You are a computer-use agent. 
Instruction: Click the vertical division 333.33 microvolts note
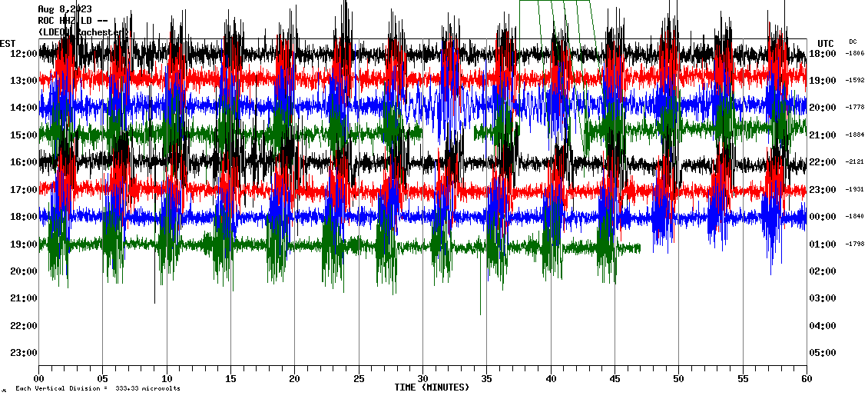tap(98, 389)
